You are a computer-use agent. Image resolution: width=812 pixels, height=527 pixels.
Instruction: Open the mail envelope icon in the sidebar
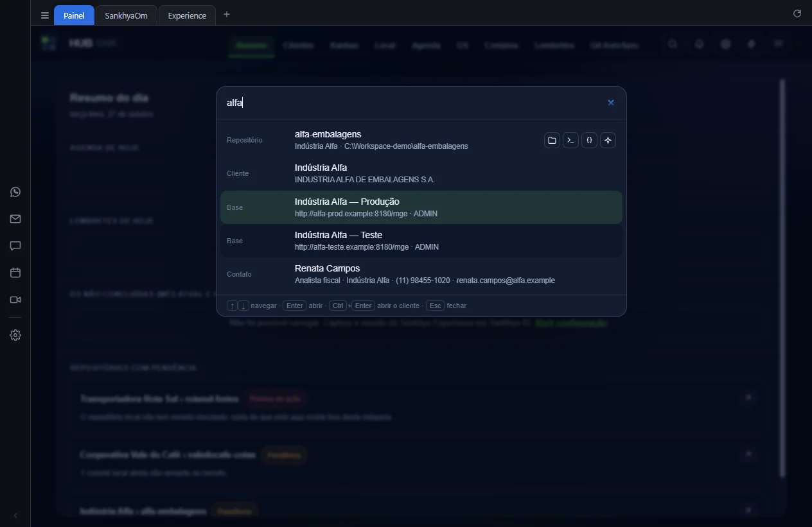pyautogui.click(x=15, y=219)
